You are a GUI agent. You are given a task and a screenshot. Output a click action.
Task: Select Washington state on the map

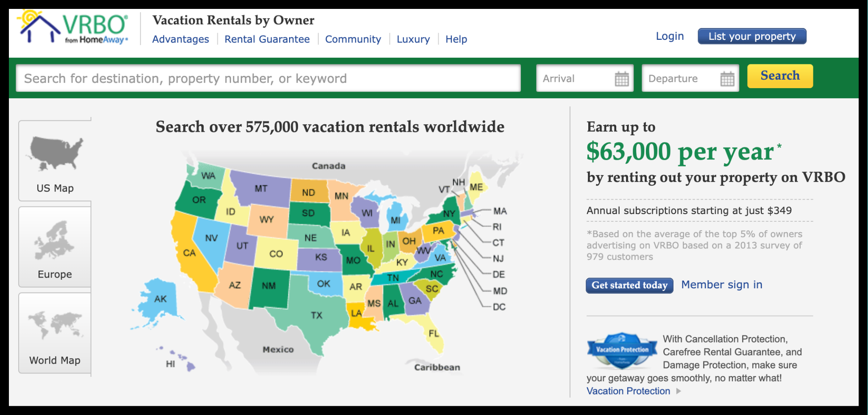[208, 175]
